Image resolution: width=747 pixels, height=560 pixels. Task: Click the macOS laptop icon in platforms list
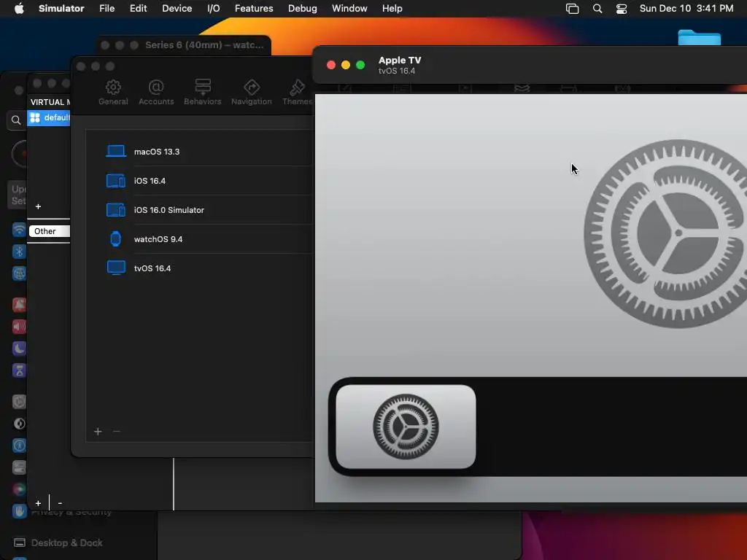click(116, 152)
